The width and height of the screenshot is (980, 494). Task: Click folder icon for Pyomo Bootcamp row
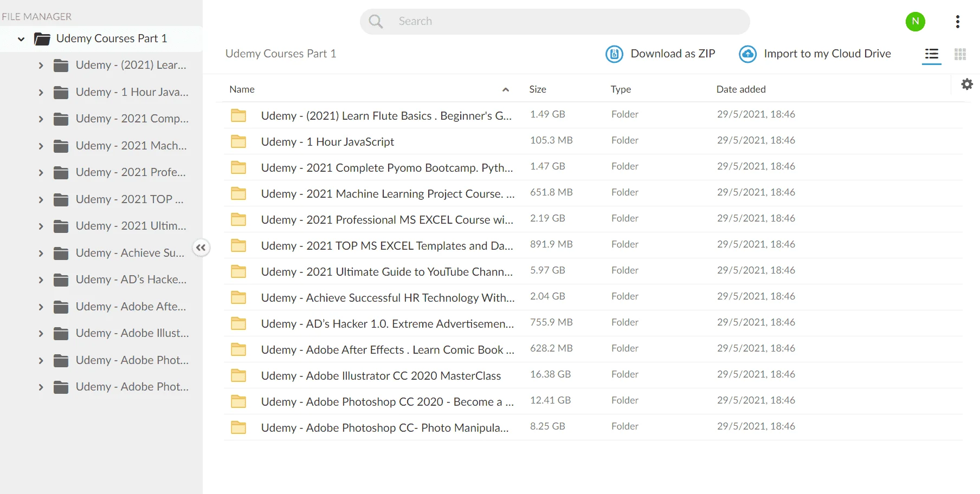tap(238, 167)
